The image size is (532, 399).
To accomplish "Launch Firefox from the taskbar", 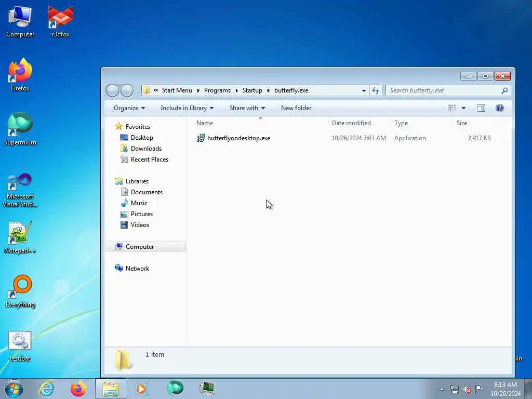I will point(78,389).
